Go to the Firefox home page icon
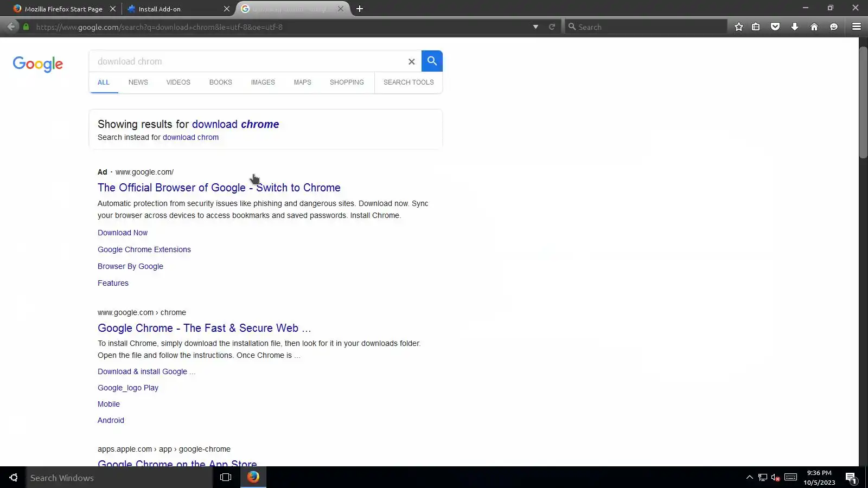Viewport: 868px width, 488px height. (814, 27)
